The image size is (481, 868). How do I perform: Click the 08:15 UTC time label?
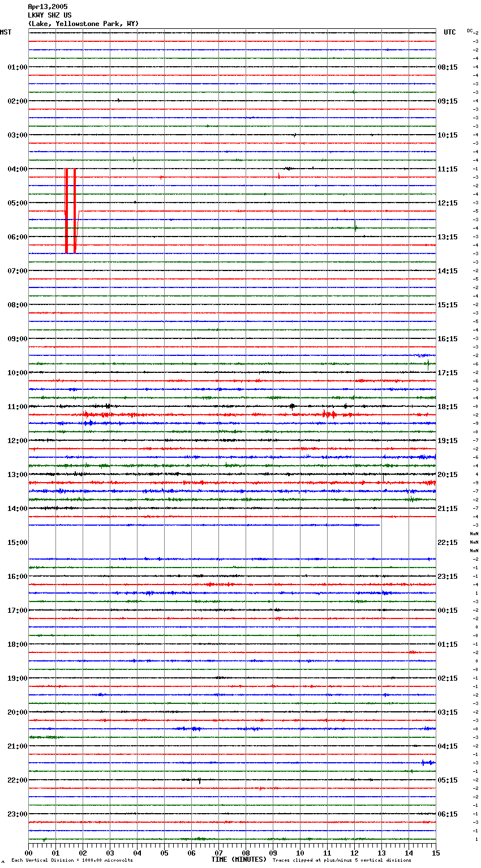point(448,67)
